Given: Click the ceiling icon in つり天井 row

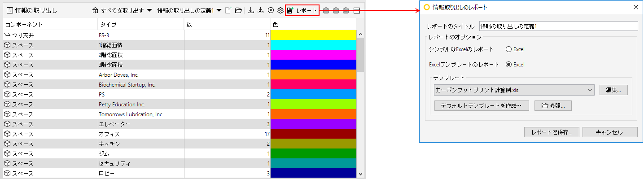Looking at the screenshot, I should [x=7, y=35].
